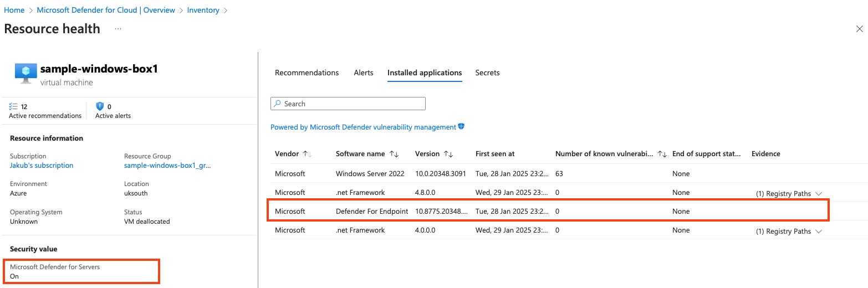
Task: Open the ellipsis menu next to Resource health
Action: coord(118,29)
